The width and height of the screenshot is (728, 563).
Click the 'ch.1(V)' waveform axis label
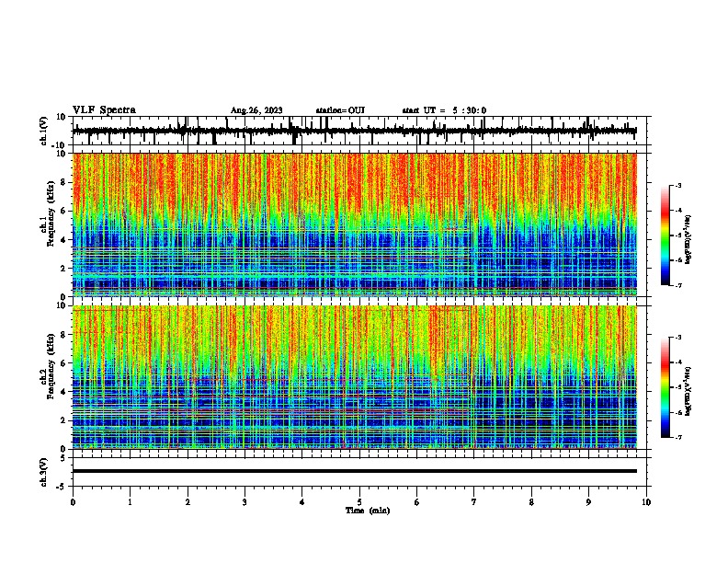click(x=44, y=131)
